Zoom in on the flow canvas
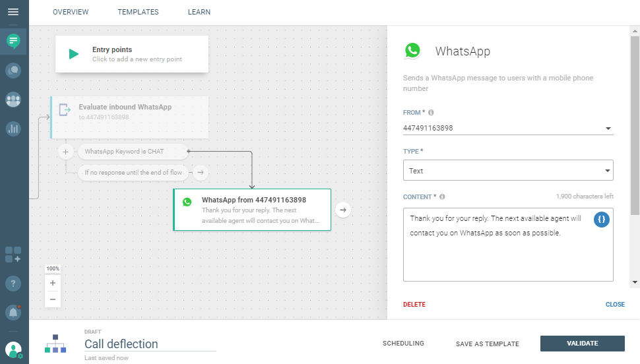This screenshot has width=640, height=364. point(53,283)
